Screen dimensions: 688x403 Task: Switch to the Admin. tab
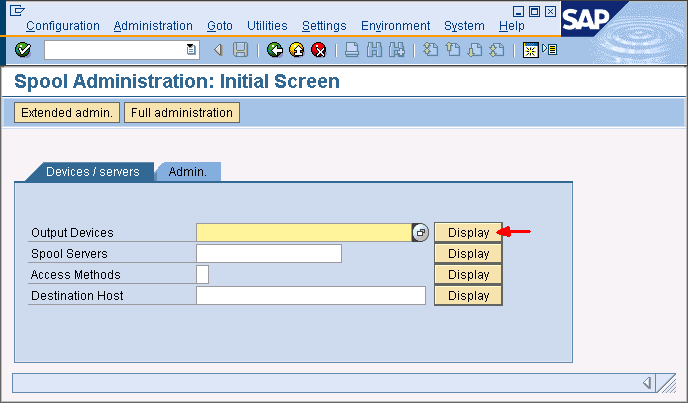pyautogui.click(x=188, y=172)
